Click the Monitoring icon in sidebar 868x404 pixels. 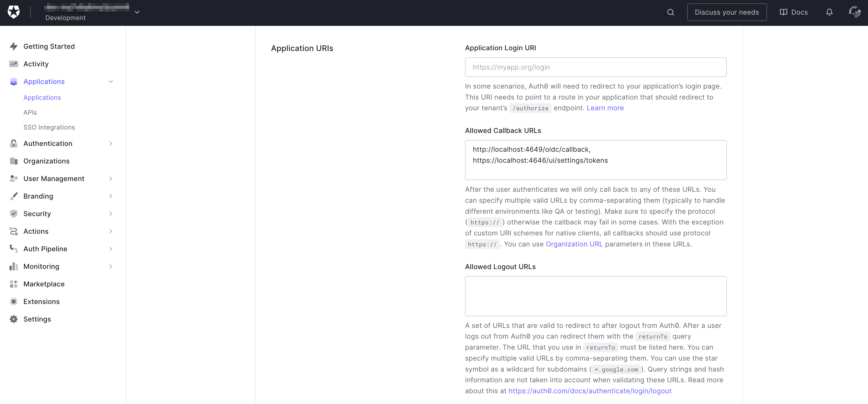point(13,266)
